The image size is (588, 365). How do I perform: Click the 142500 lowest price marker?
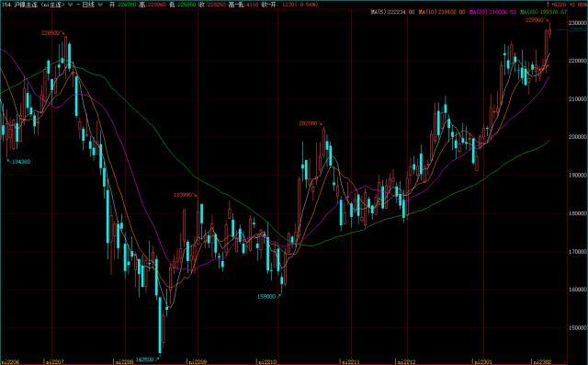145,359
